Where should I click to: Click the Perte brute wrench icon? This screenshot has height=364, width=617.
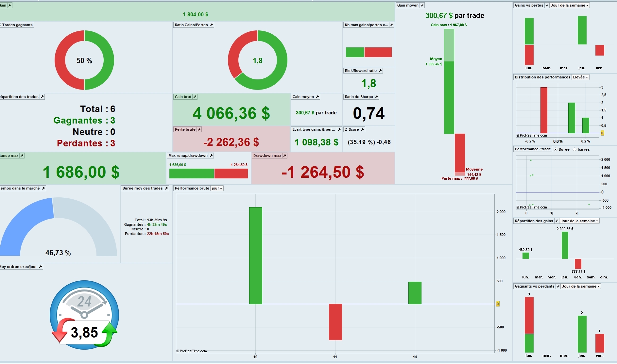click(x=199, y=129)
